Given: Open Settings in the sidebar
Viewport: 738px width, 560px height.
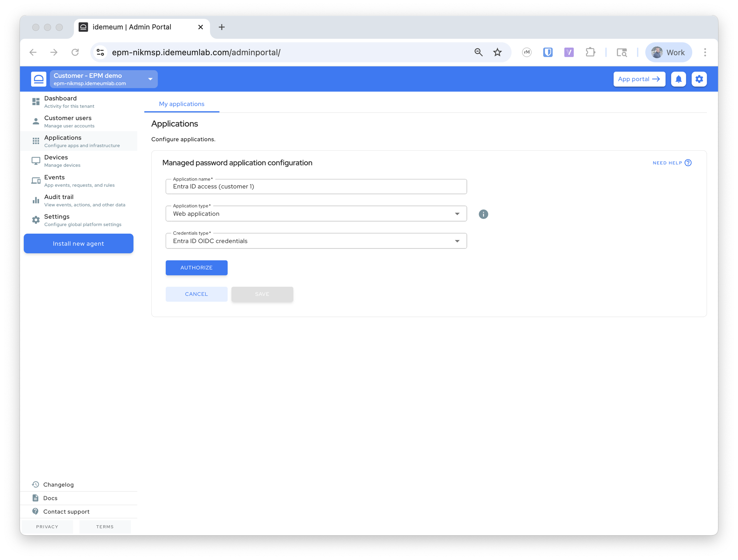Looking at the screenshot, I should point(79,220).
